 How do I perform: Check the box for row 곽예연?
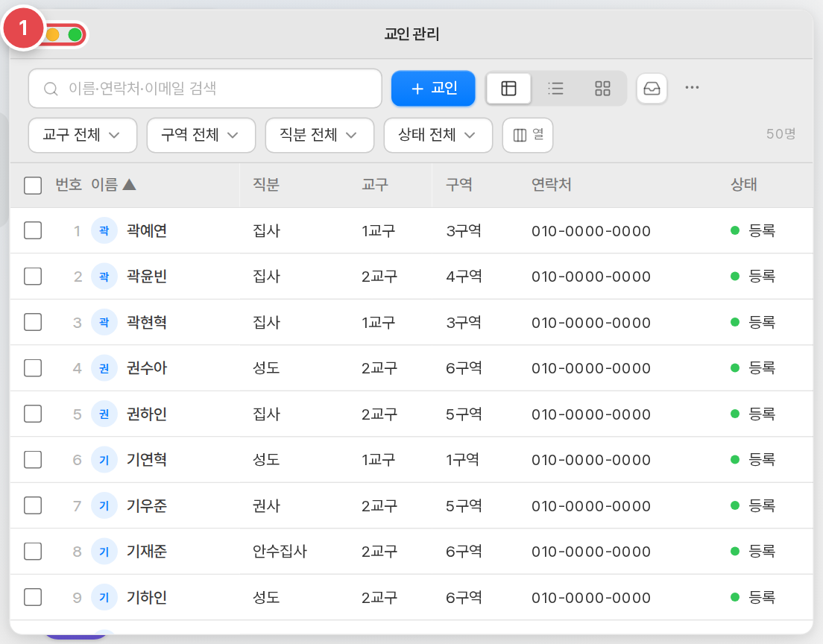click(x=33, y=230)
